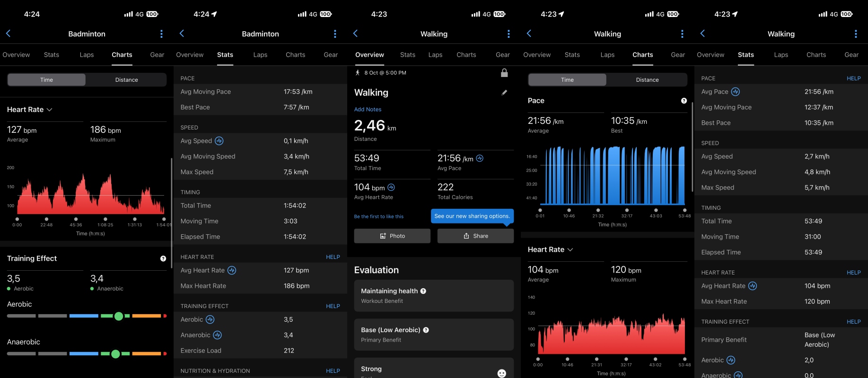The width and height of the screenshot is (868, 378).
Task: Open HELP link for Pace on Walking Stats
Action: point(854,78)
